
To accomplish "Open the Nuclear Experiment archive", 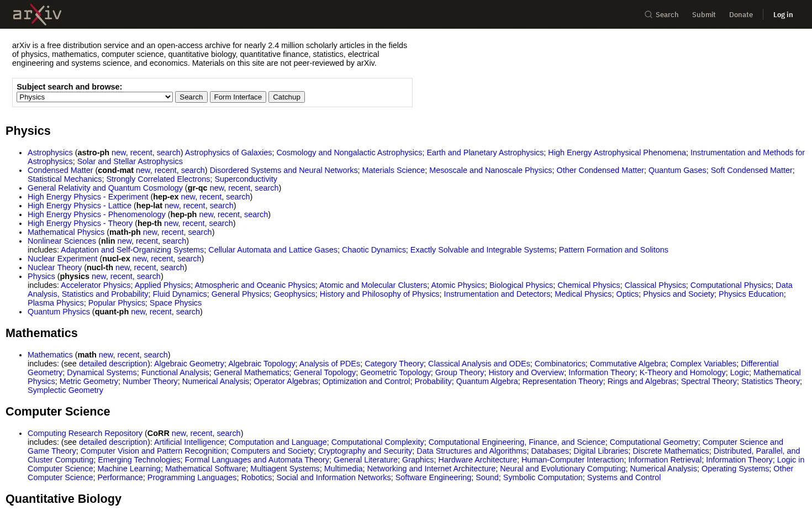I will [x=62, y=259].
